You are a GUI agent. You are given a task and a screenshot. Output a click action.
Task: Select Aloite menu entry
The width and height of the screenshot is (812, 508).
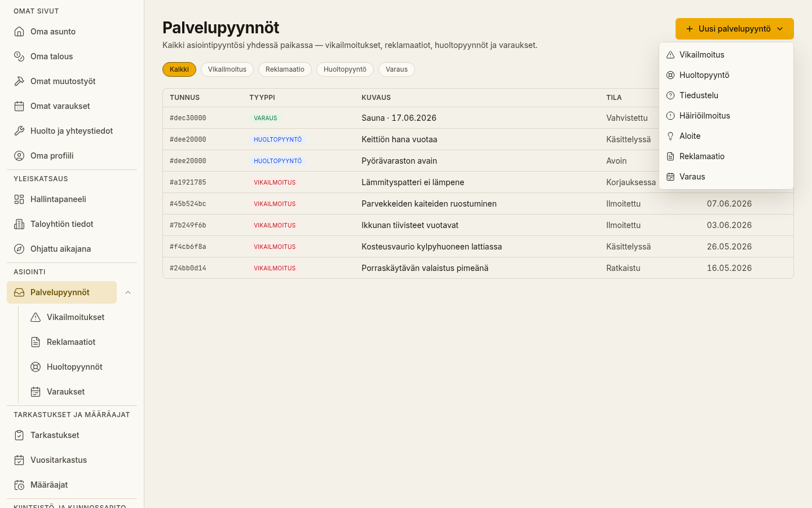pyautogui.click(x=726, y=136)
